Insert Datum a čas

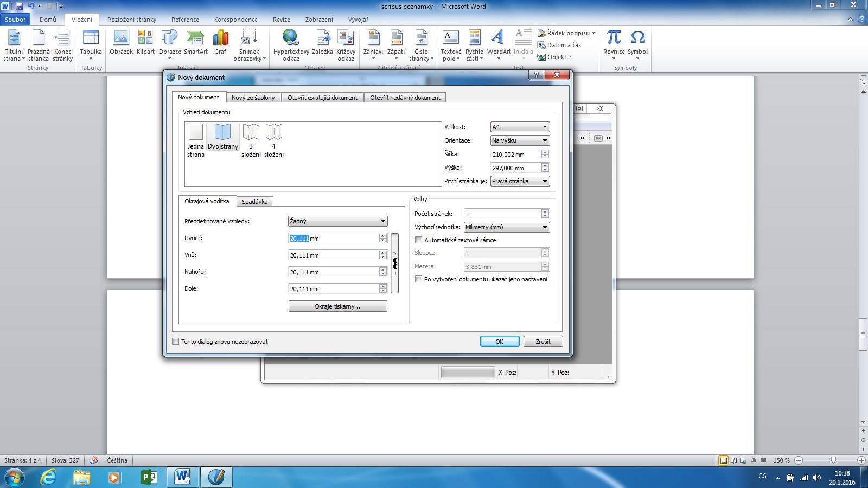559,45
